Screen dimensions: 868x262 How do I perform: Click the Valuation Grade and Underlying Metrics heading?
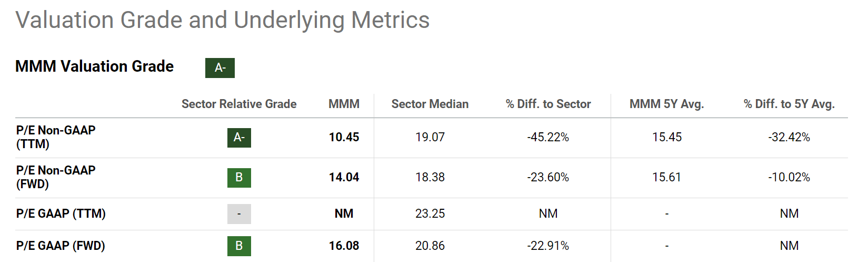click(223, 21)
